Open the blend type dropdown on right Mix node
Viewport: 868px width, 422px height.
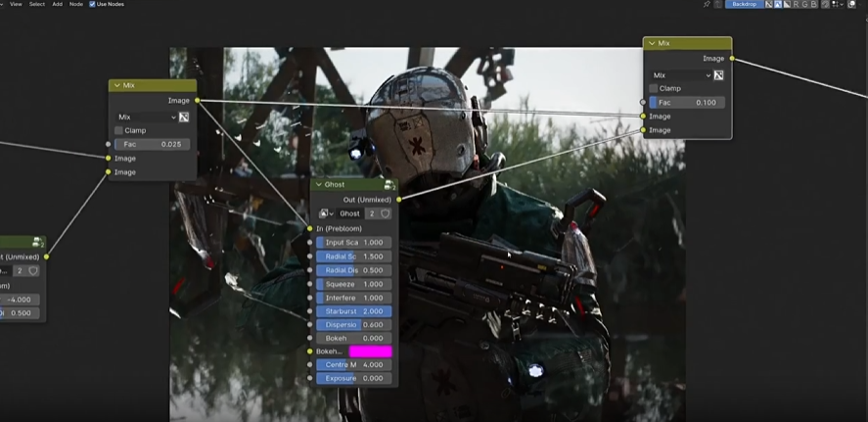(681, 75)
